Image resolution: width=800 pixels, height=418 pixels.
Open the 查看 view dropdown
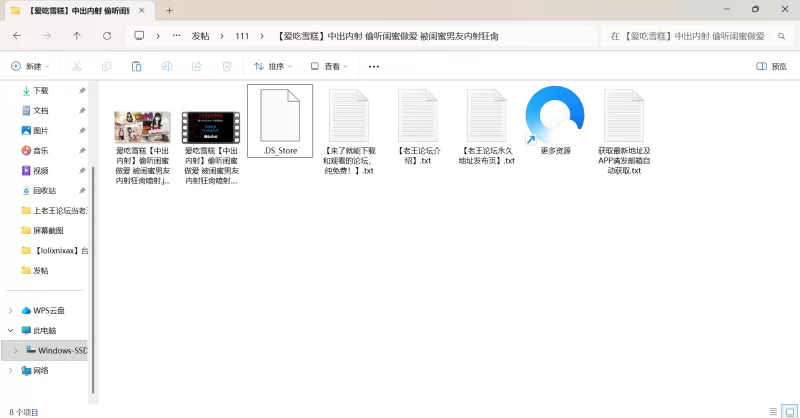coord(330,66)
